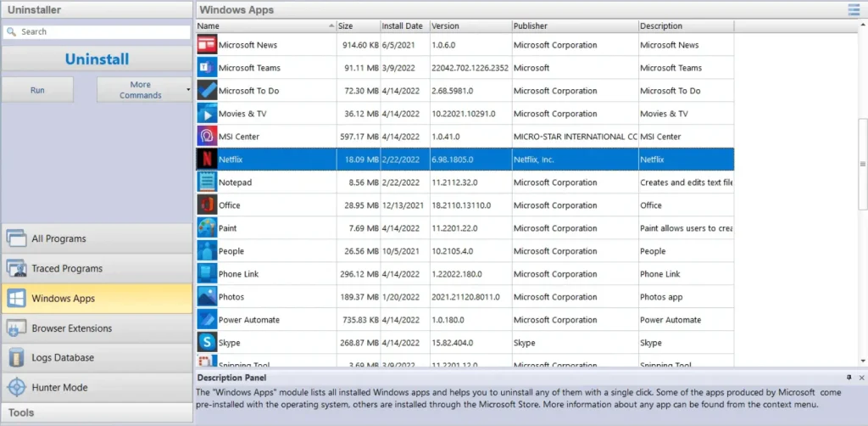The height and width of the screenshot is (426, 868).
Task: Click the 914.60 KB size cell
Action: 359,45
